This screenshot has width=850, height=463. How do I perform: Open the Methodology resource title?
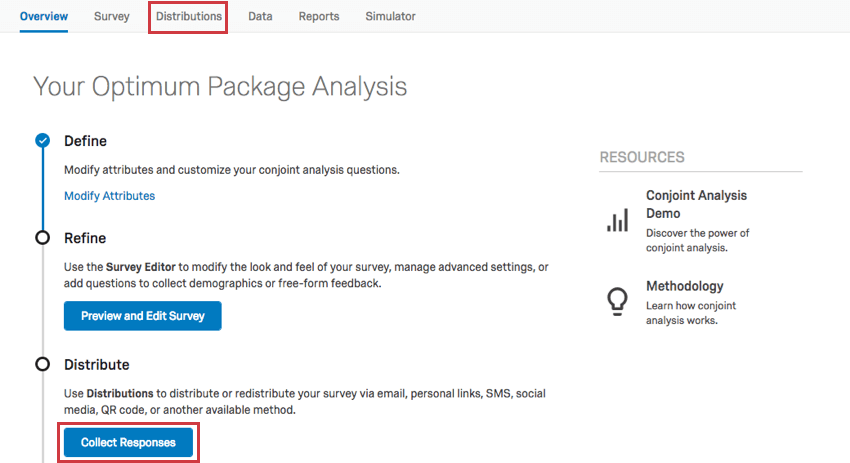[685, 286]
